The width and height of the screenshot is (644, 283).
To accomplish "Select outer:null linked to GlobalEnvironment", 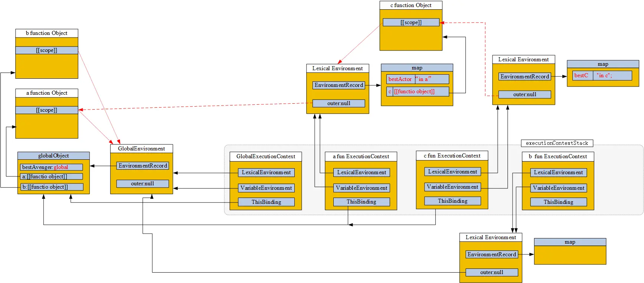I will click(492, 272).
